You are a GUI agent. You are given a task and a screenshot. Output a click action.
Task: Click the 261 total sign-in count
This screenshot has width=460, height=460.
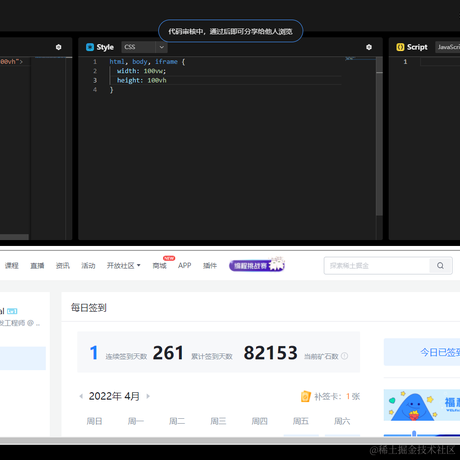pos(168,353)
